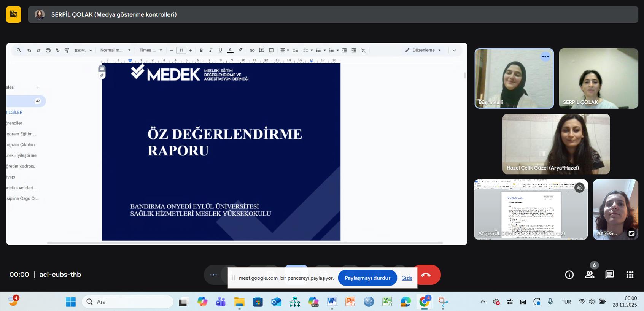
Task: Open the Meet activities grid icon
Action: tap(630, 275)
